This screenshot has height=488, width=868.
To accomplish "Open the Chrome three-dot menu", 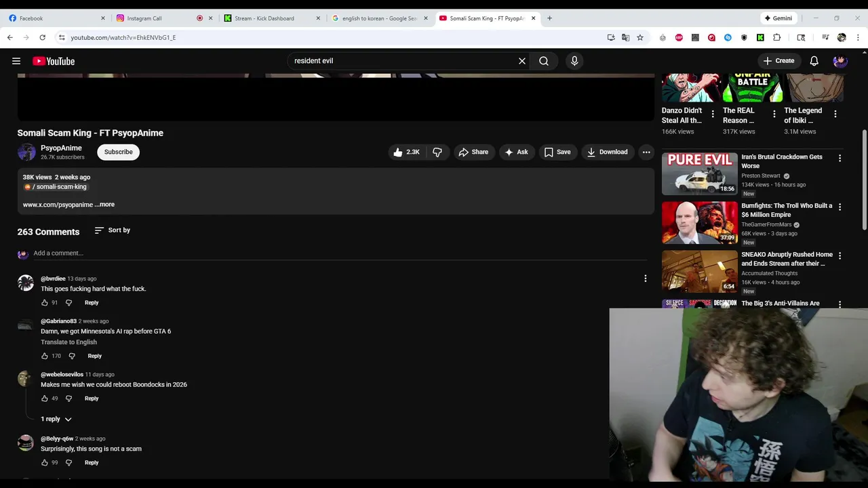I will (x=858, y=37).
